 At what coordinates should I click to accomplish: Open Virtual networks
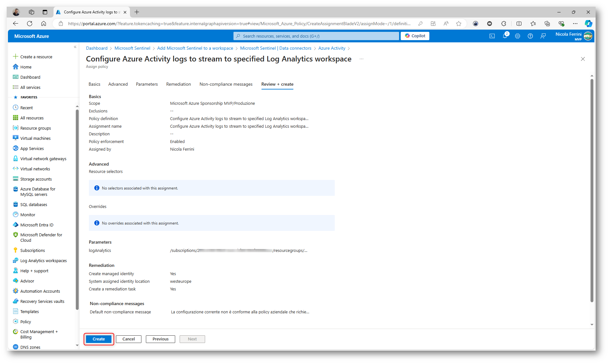click(31, 169)
